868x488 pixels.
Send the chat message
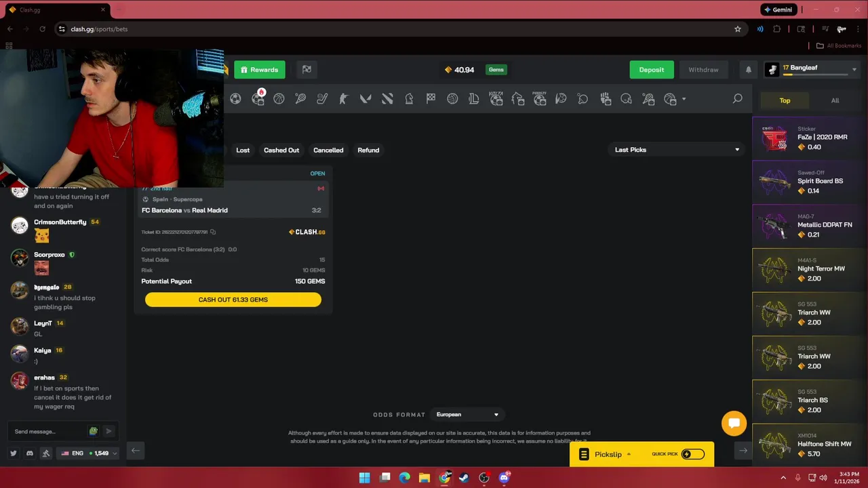[108, 431]
